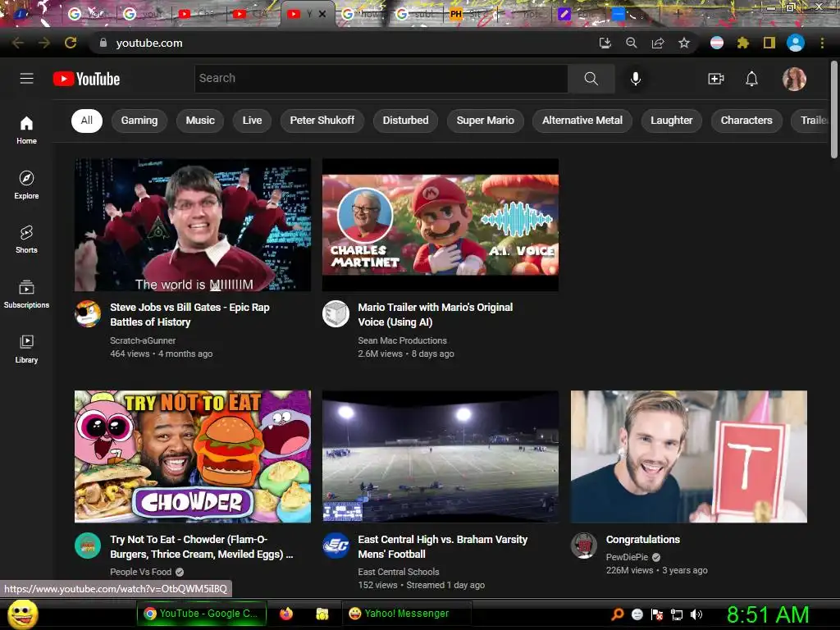Bookmark this page with the star
The height and width of the screenshot is (630, 840).
coord(684,43)
